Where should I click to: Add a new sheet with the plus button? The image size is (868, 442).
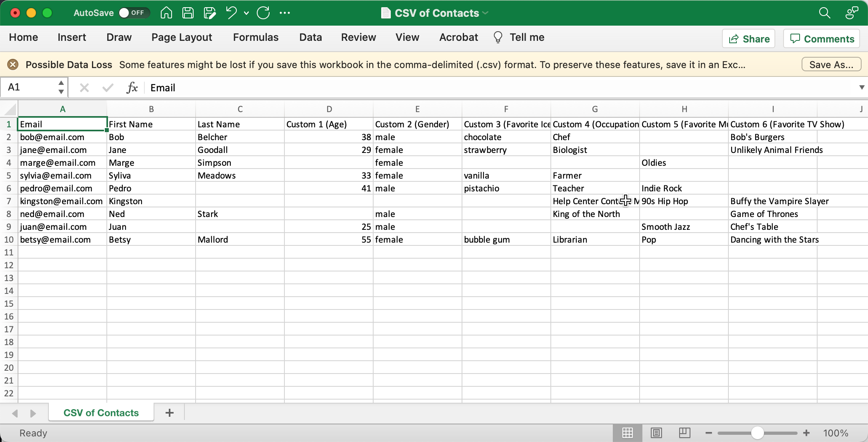click(x=170, y=412)
